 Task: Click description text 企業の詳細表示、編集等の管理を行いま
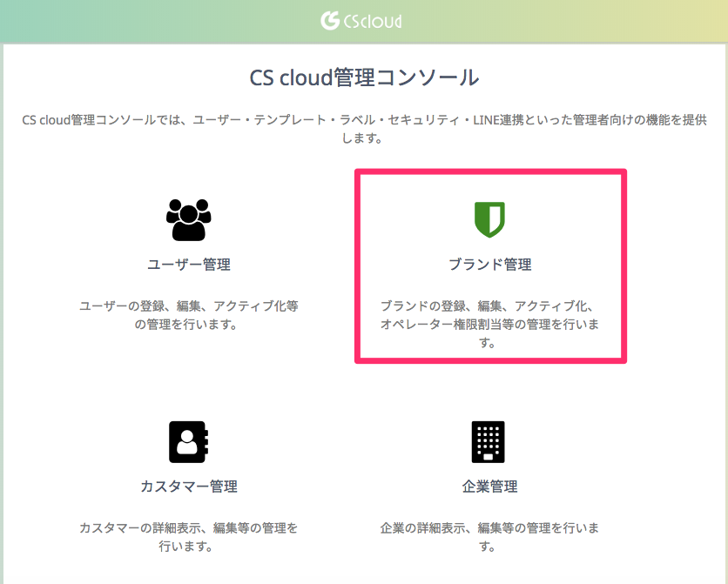[489, 528]
